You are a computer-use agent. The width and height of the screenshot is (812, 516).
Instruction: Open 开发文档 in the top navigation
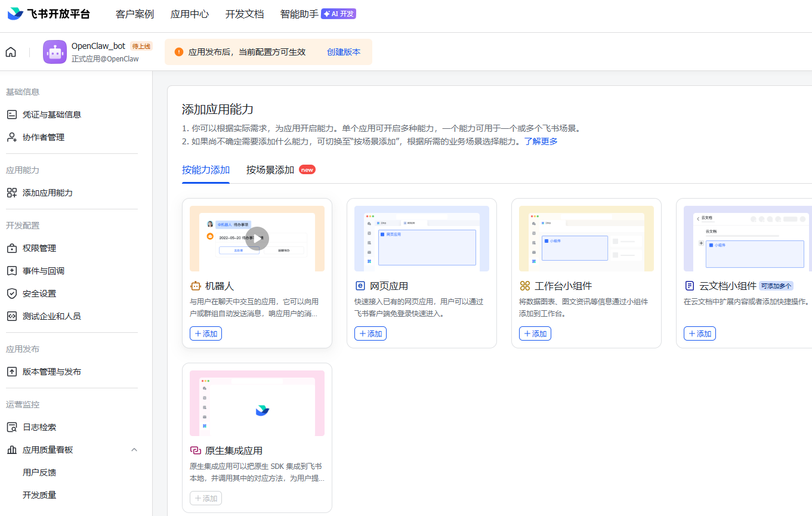point(245,14)
